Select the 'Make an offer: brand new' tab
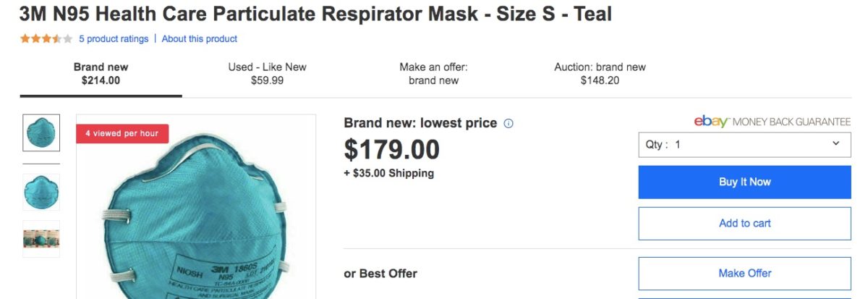 [433, 74]
